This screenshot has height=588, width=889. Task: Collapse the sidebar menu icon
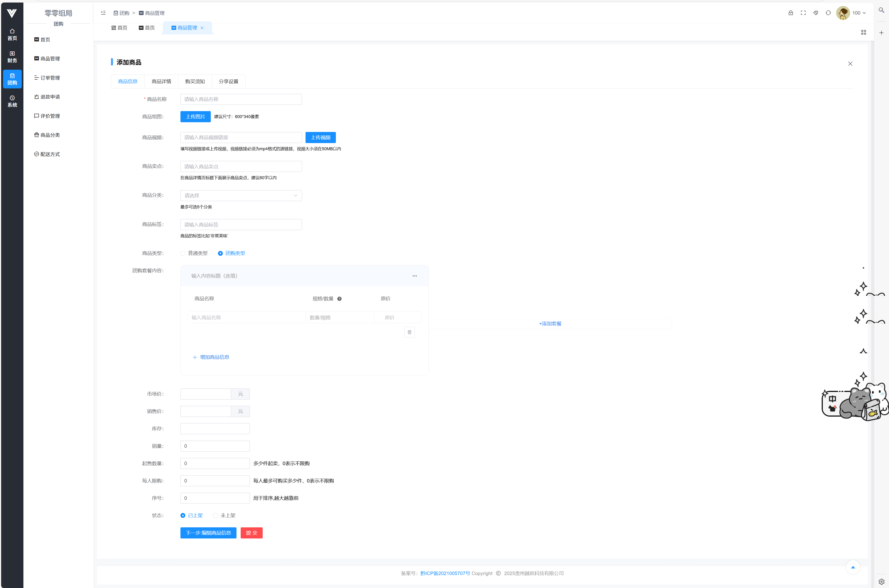[x=103, y=13]
